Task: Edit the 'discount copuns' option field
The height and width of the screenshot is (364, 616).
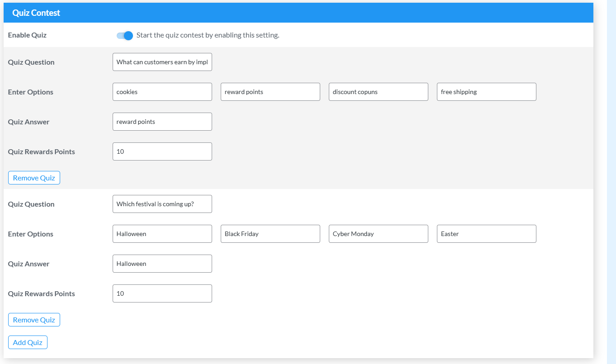Action: [378, 92]
